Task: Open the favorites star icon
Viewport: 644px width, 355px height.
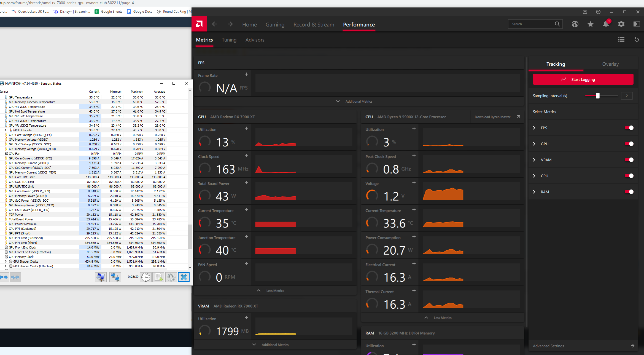Action: coord(590,24)
